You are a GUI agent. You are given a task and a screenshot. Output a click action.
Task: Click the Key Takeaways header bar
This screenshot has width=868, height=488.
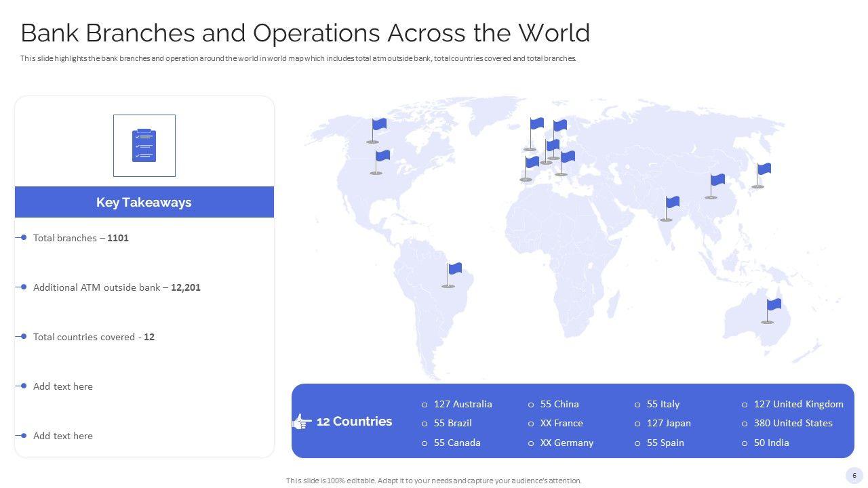[x=144, y=202]
